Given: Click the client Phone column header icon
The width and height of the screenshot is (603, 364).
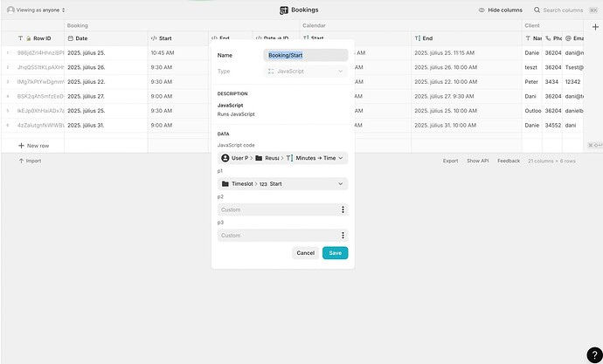Looking at the screenshot, I should click(548, 38).
